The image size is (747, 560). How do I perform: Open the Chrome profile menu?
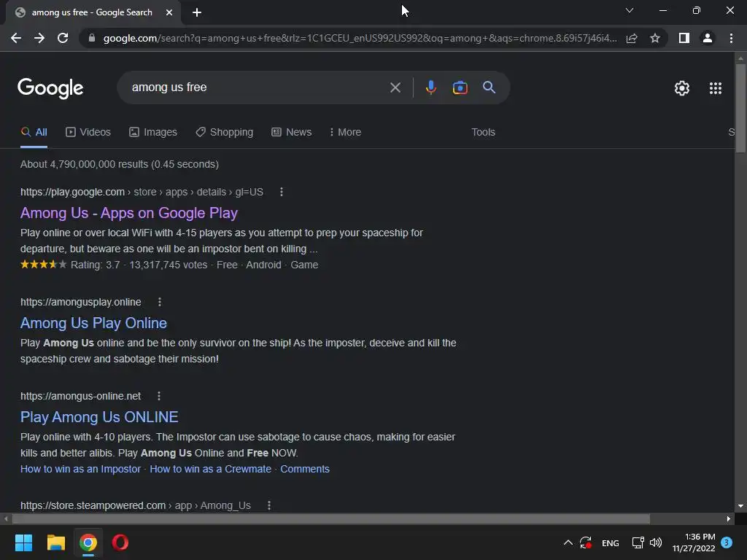(x=708, y=38)
